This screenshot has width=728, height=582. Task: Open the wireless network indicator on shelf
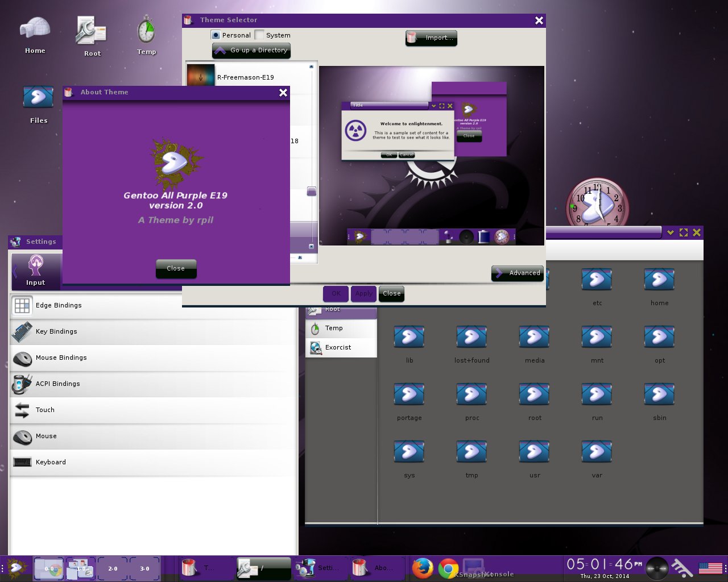tap(682, 568)
